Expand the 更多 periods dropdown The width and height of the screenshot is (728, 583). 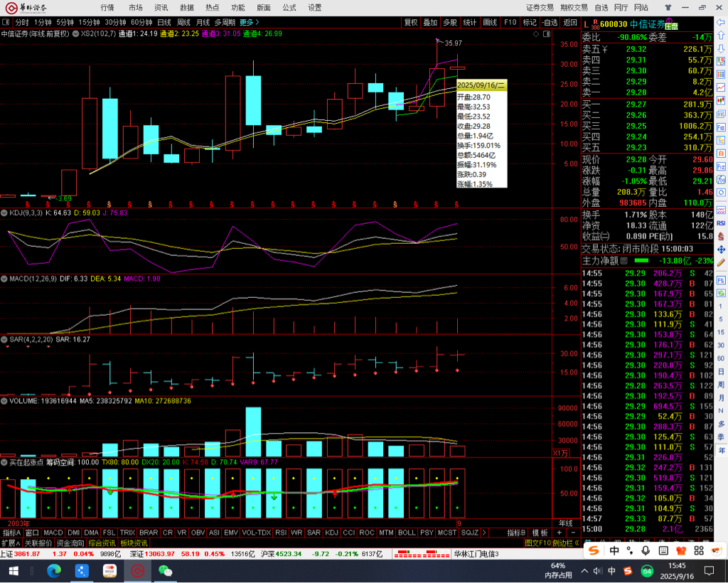250,22
